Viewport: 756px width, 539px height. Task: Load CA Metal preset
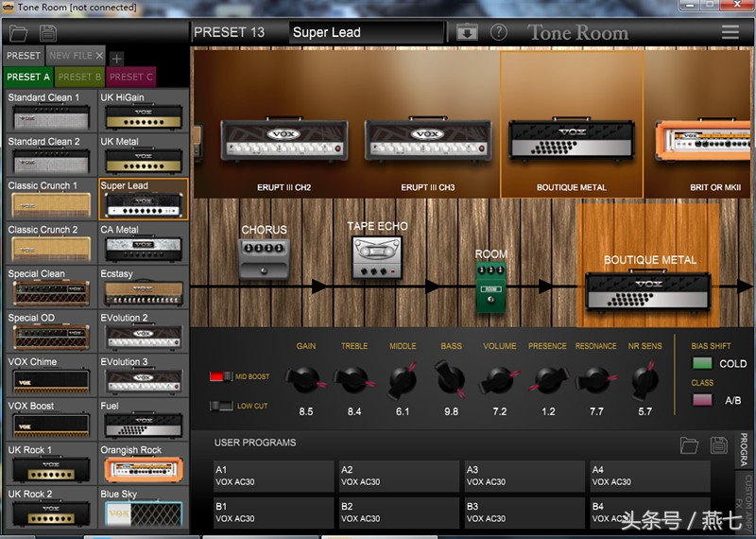pos(144,243)
